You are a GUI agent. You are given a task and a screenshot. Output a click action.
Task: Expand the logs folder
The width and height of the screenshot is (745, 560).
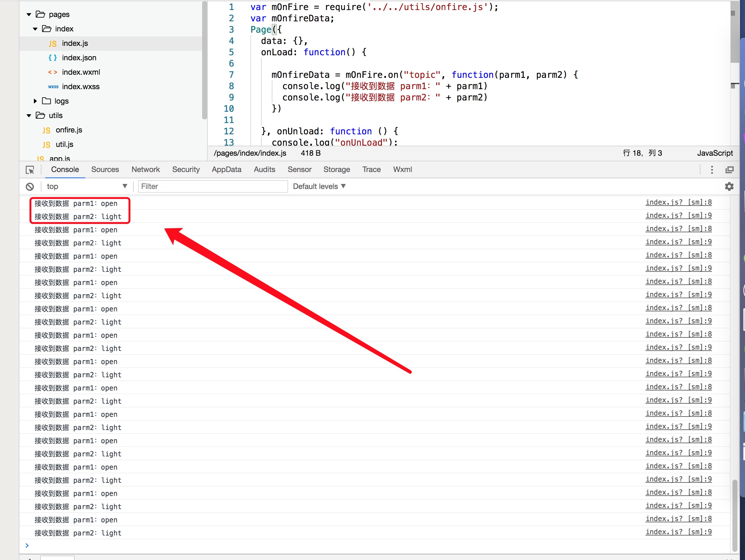(35, 101)
